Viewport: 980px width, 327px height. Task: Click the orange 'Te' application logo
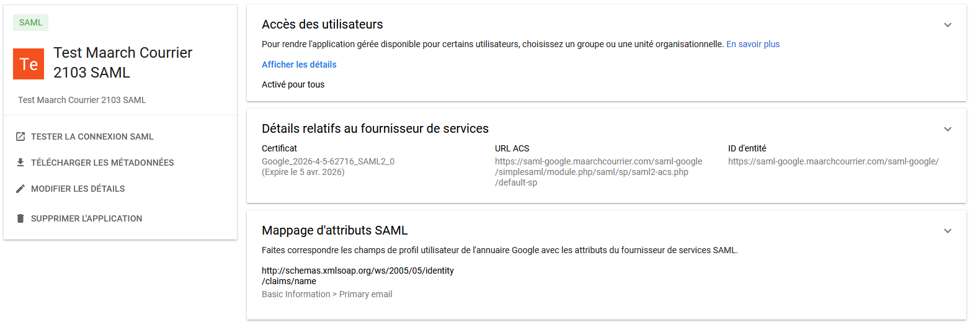coord(29,64)
